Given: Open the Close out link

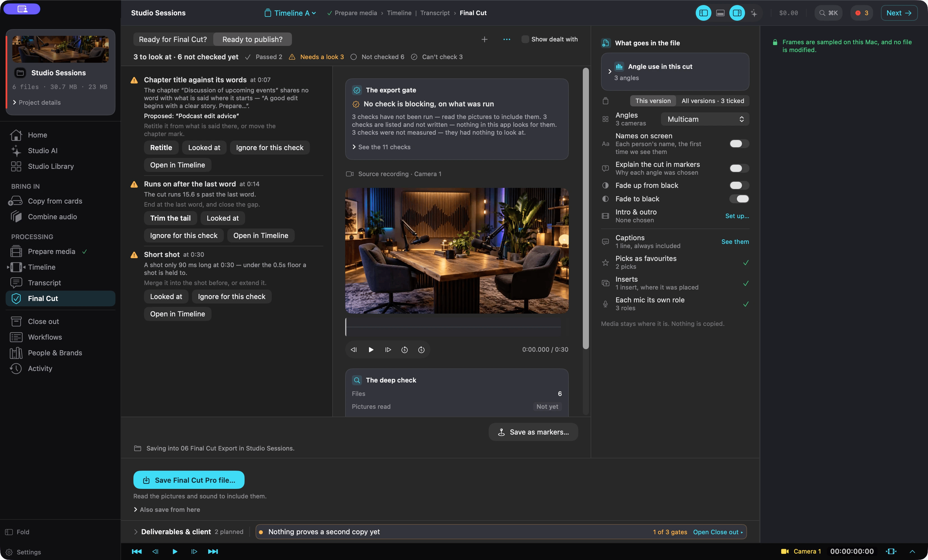Looking at the screenshot, I should pyautogui.click(x=718, y=532).
